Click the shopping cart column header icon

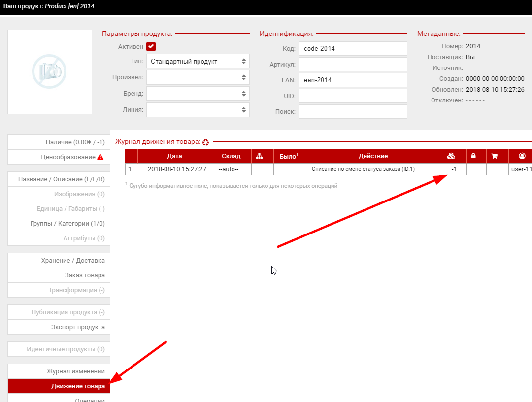tap(495, 156)
